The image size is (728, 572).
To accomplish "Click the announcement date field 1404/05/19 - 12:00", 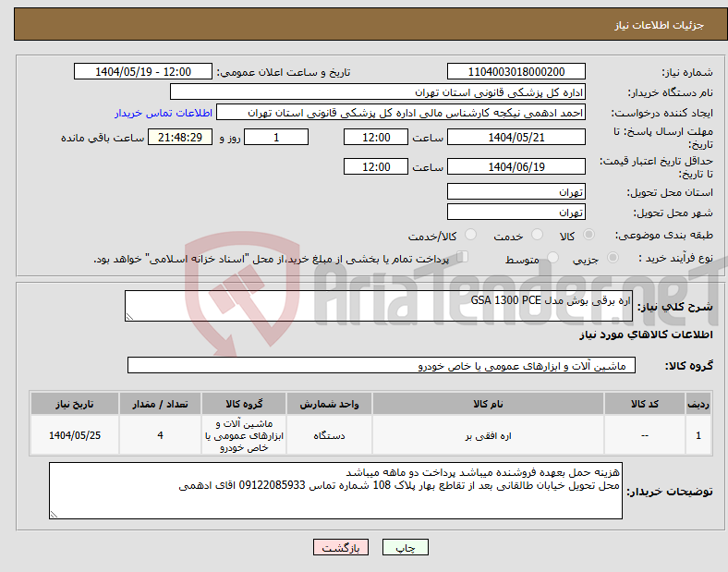I will click(x=143, y=72).
